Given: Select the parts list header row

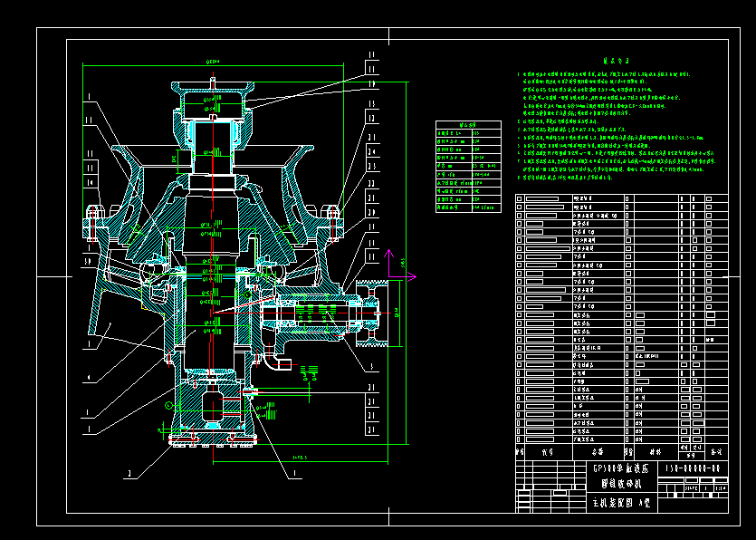Looking at the screenshot, I should pyautogui.click(x=621, y=448).
